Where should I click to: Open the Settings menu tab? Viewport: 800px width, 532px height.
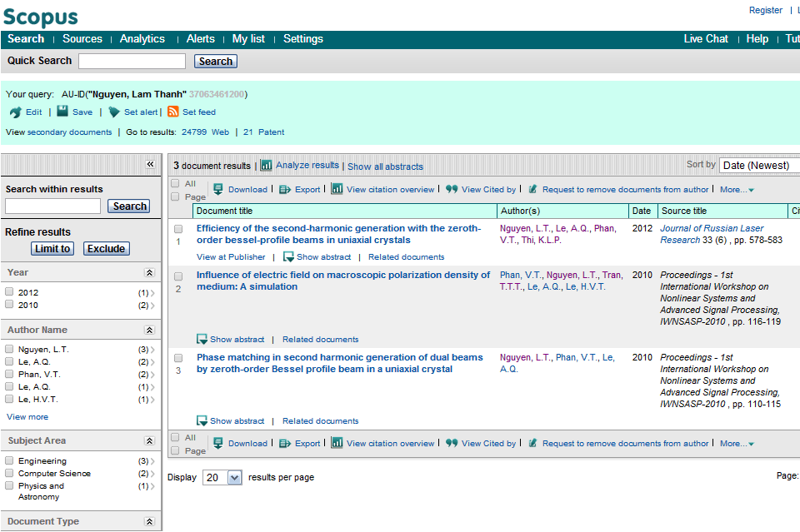pos(303,39)
